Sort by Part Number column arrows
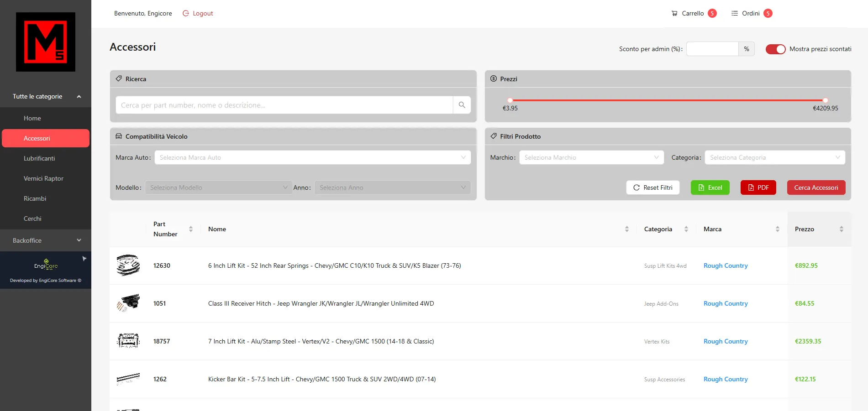 [191, 229]
